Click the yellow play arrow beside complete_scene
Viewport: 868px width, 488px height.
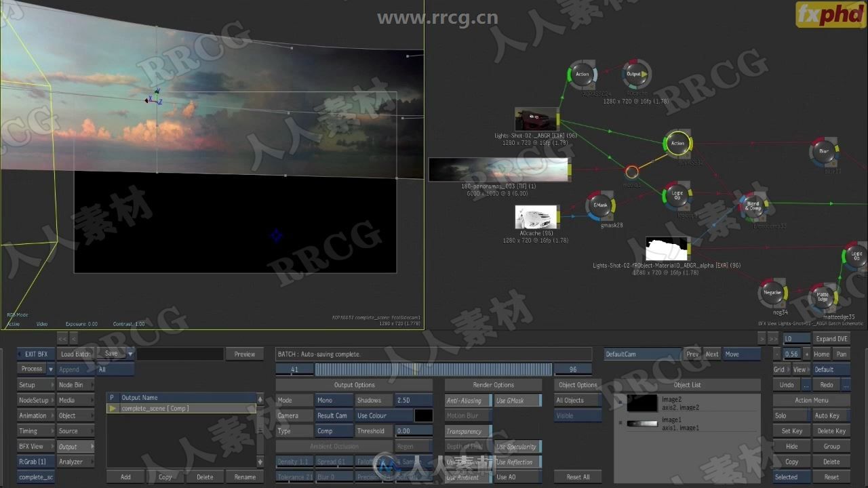113,409
